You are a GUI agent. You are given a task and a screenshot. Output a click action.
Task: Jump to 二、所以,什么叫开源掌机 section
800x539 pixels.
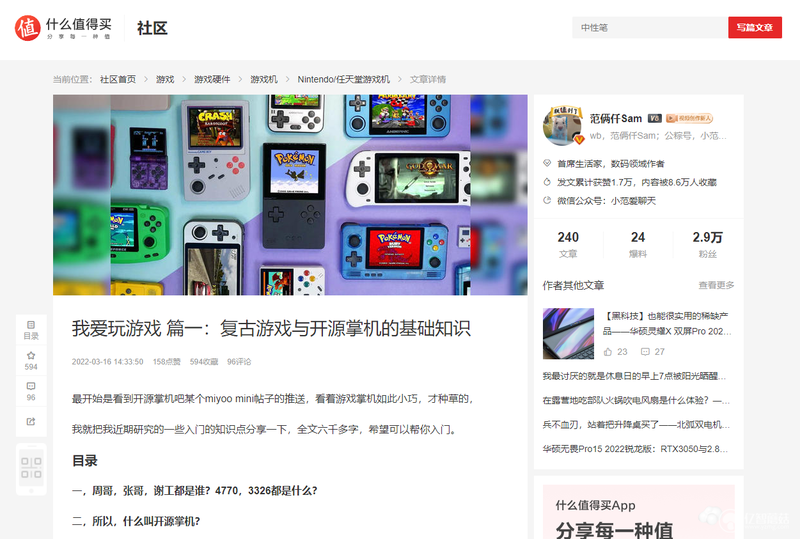pyautogui.click(x=136, y=521)
